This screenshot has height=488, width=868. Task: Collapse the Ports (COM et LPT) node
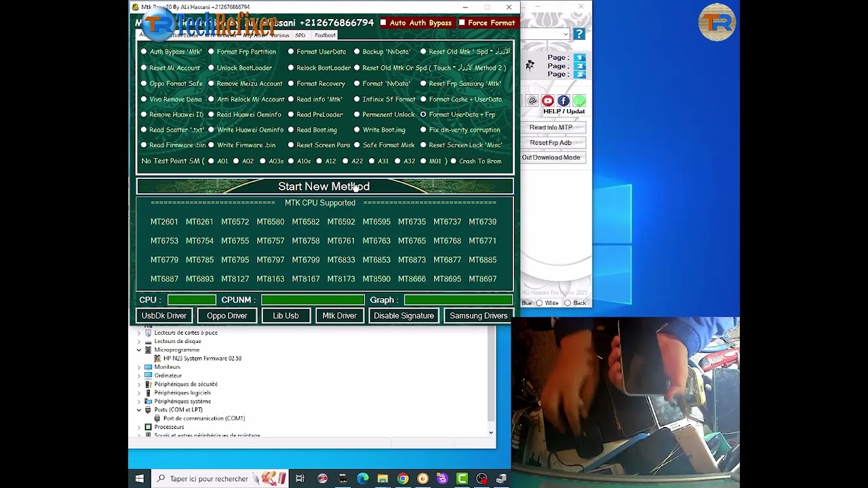(x=139, y=409)
